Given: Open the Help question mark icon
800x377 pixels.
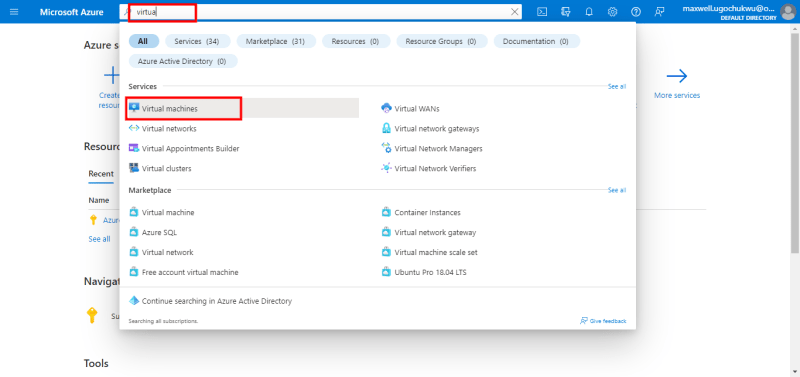Looking at the screenshot, I should coord(636,12).
